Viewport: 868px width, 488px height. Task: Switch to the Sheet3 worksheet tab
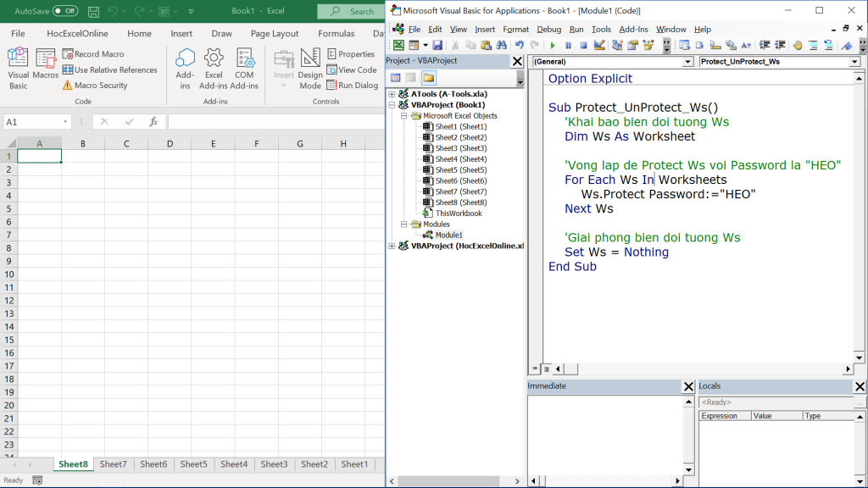point(274,464)
